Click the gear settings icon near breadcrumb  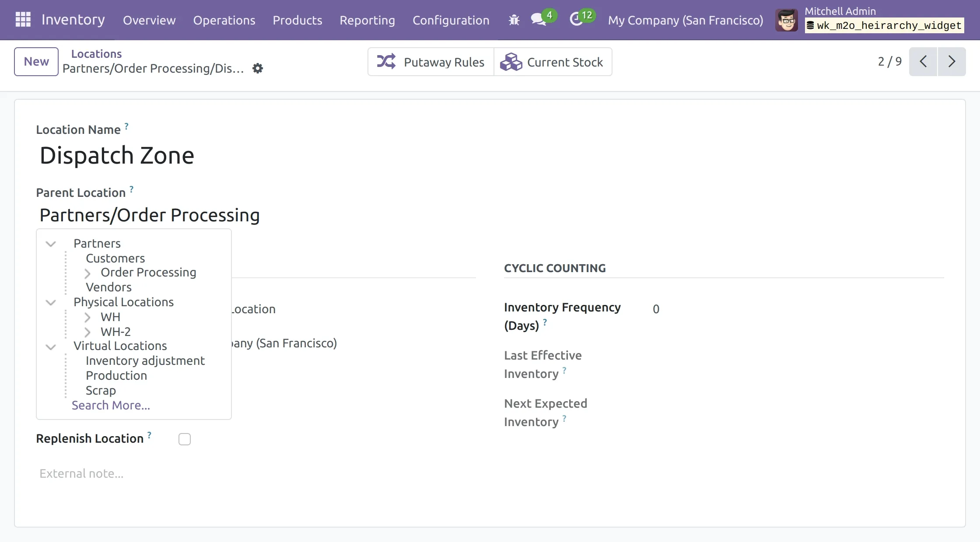(257, 68)
